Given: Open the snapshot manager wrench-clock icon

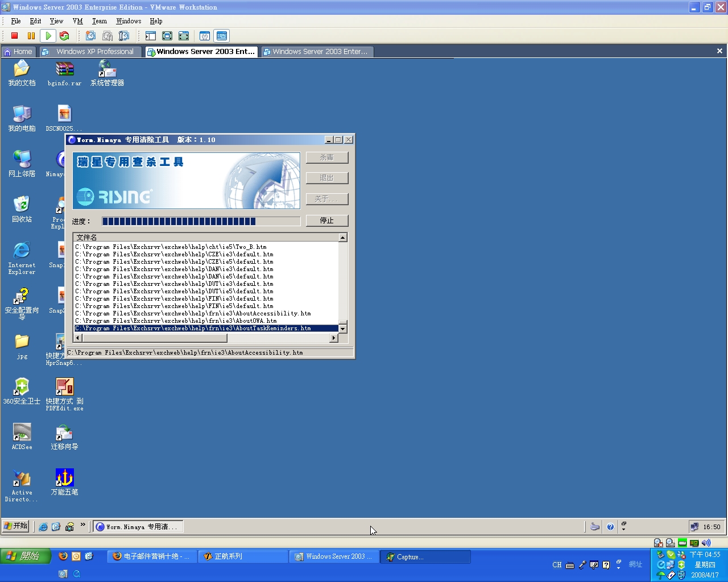Looking at the screenshot, I should pyautogui.click(x=124, y=36).
